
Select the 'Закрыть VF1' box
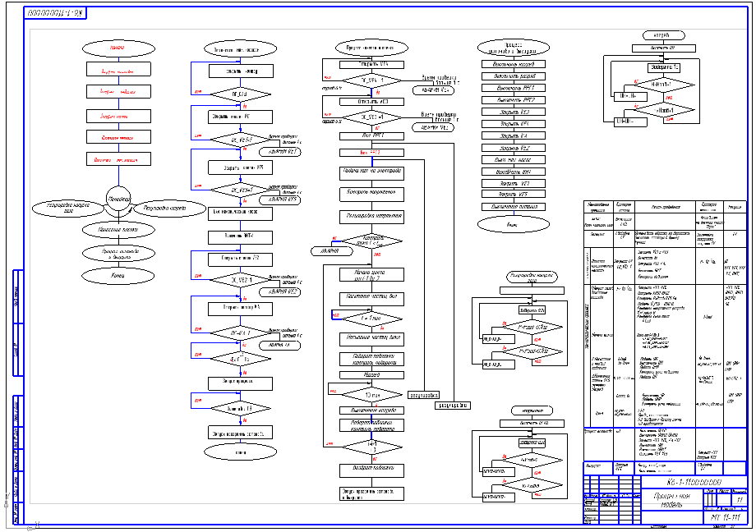(x=514, y=183)
